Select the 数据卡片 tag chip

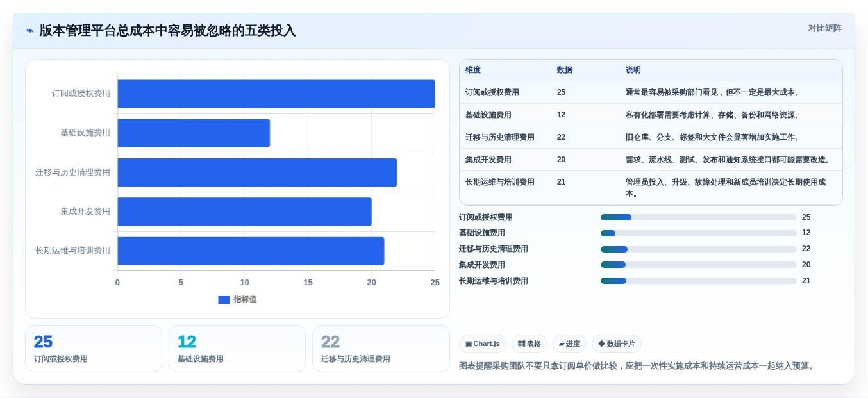617,344
